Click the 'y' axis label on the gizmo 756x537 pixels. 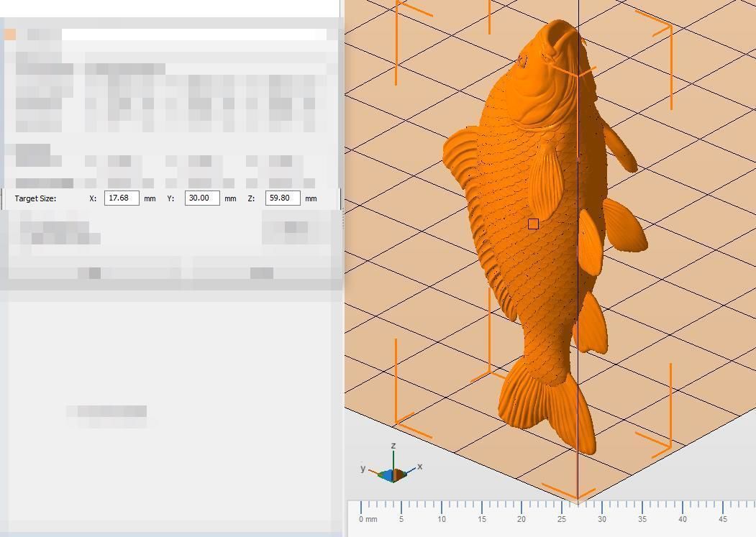pos(363,468)
